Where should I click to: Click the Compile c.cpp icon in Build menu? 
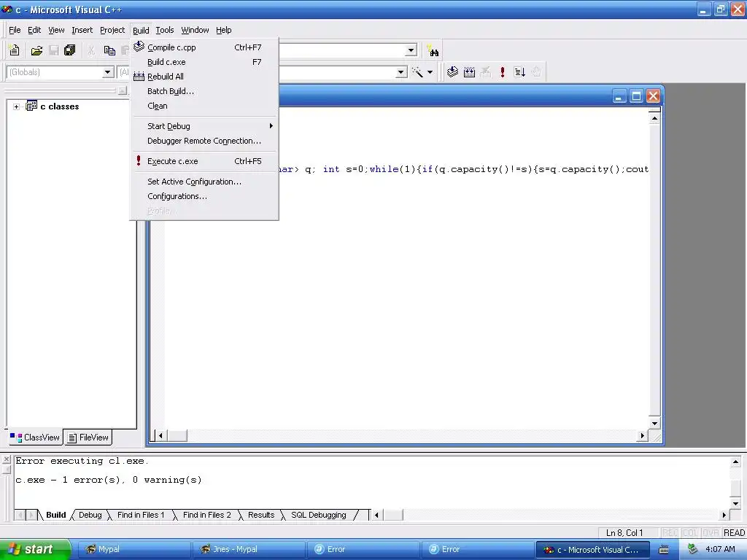coord(139,47)
